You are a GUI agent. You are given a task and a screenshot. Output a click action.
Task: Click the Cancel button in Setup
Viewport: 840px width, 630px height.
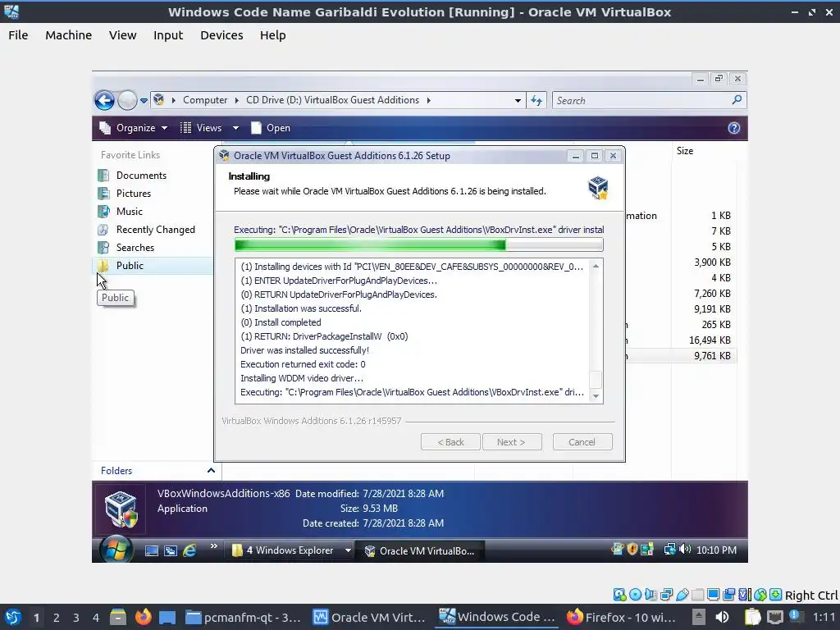coord(582,442)
